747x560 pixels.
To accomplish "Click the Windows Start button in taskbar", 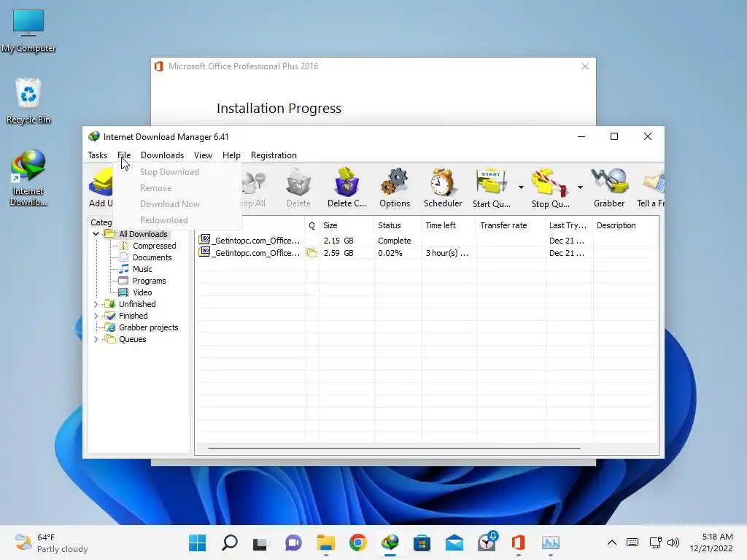I will 197,542.
